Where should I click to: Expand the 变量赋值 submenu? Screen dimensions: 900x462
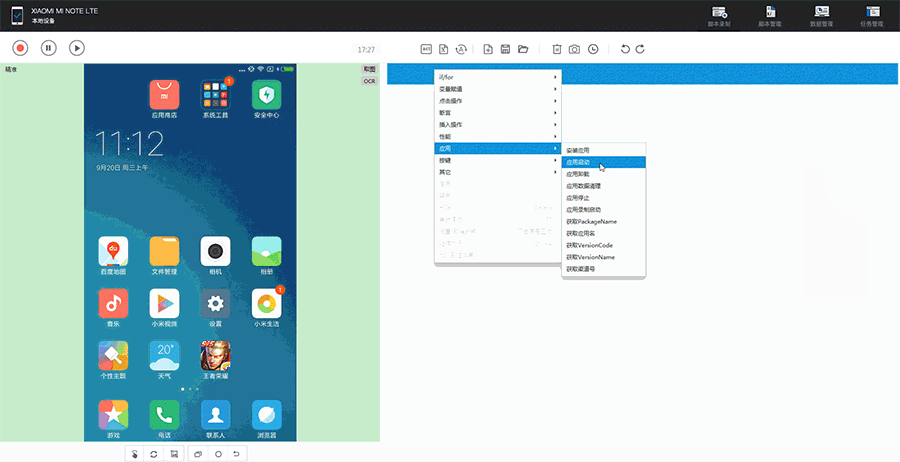click(497, 89)
